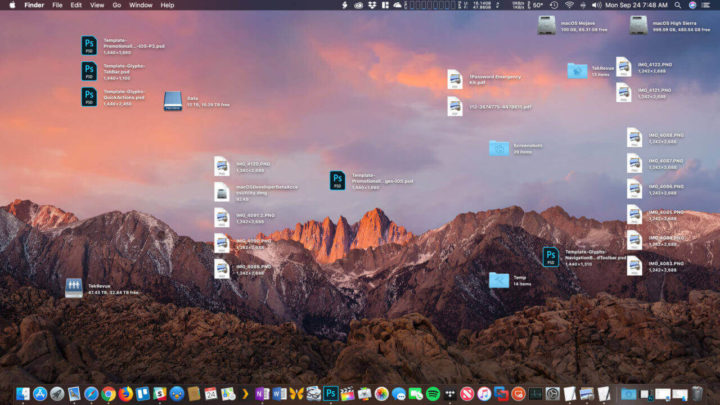The width and height of the screenshot is (720, 405).
Task: Click the date and time Mon Sep 24
Action: [x=636, y=5]
